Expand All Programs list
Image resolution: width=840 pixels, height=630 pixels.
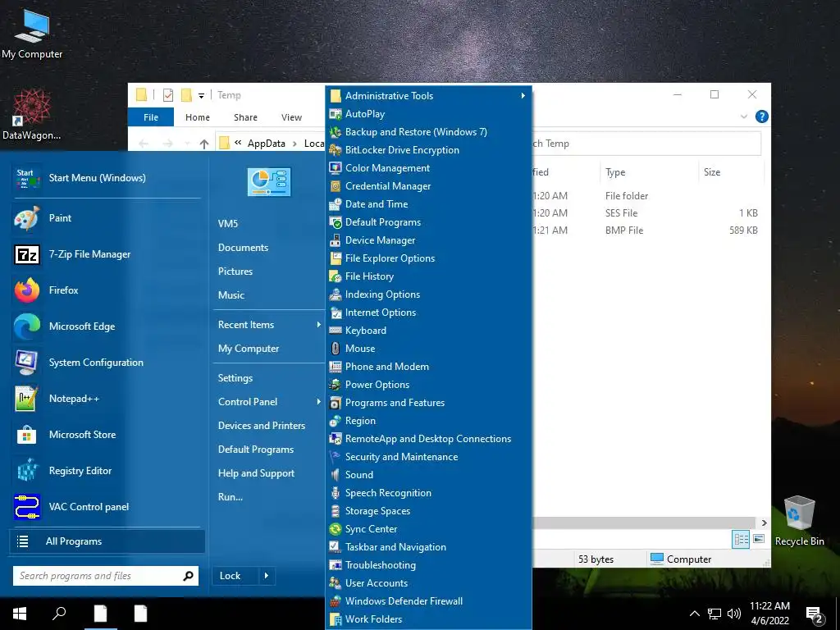click(x=107, y=541)
